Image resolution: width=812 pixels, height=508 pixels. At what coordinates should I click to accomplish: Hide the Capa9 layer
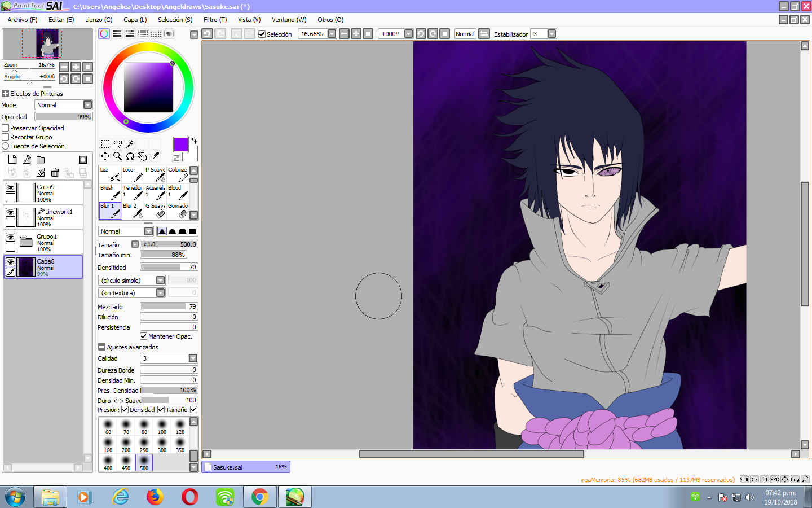tap(10, 187)
